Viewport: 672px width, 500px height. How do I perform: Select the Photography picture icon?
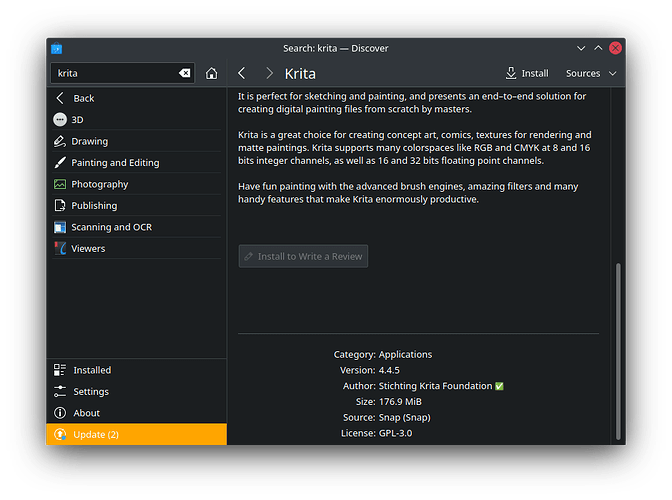(x=60, y=184)
